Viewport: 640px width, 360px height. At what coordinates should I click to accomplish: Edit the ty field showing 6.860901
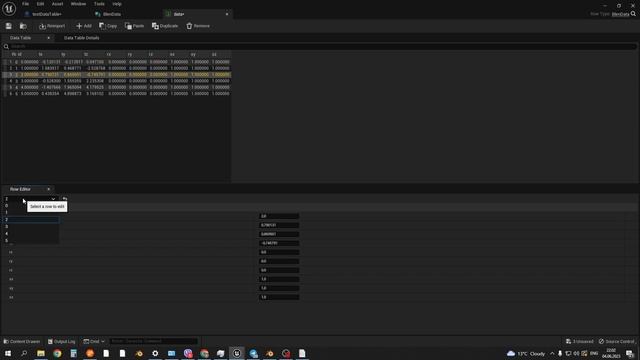pos(279,234)
